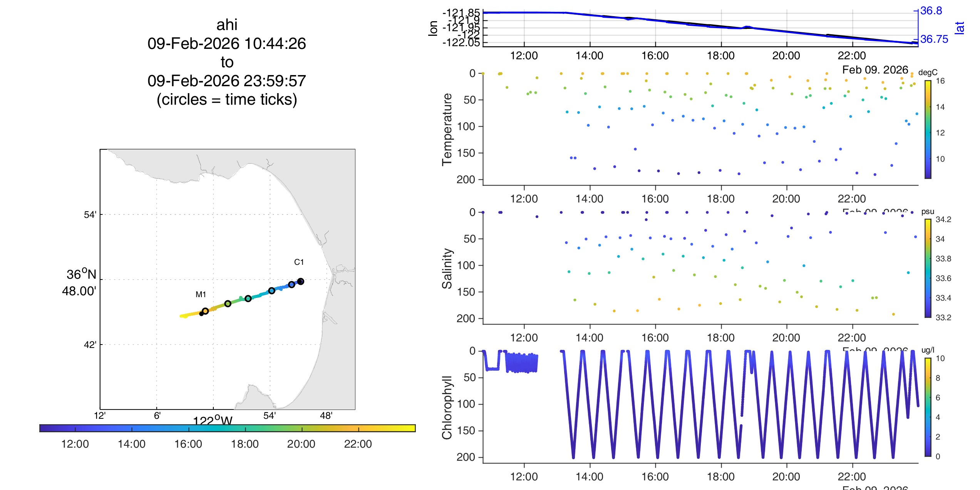The width and height of the screenshot is (980, 490).
Task: Click the Temperature degC colorbar
Action: click(x=928, y=129)
